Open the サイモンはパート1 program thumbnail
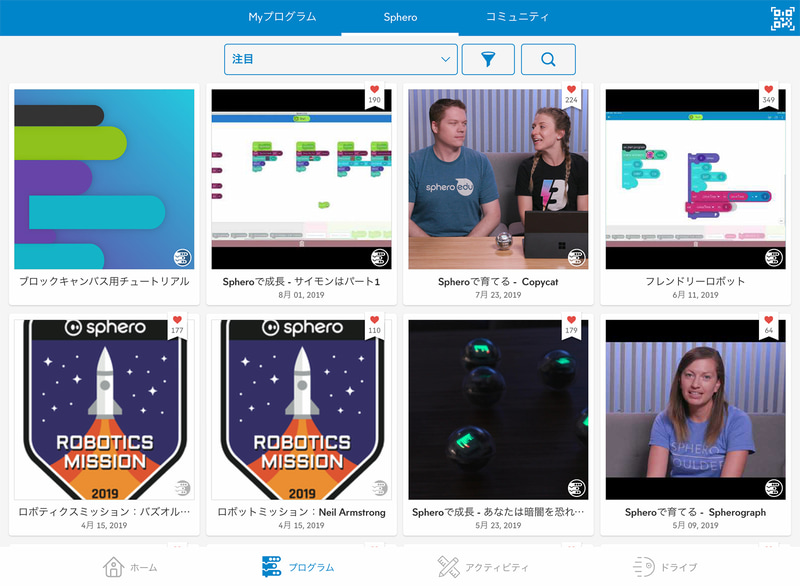 pyautogui.click(x=302, y=179)
